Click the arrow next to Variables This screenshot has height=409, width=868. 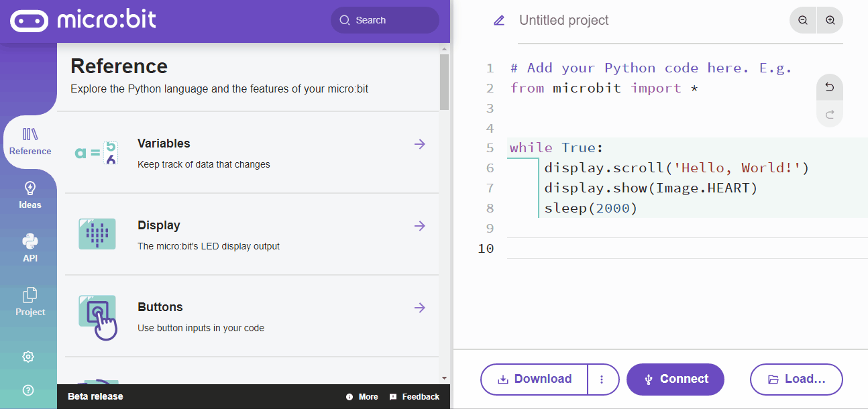coord(420,143)
